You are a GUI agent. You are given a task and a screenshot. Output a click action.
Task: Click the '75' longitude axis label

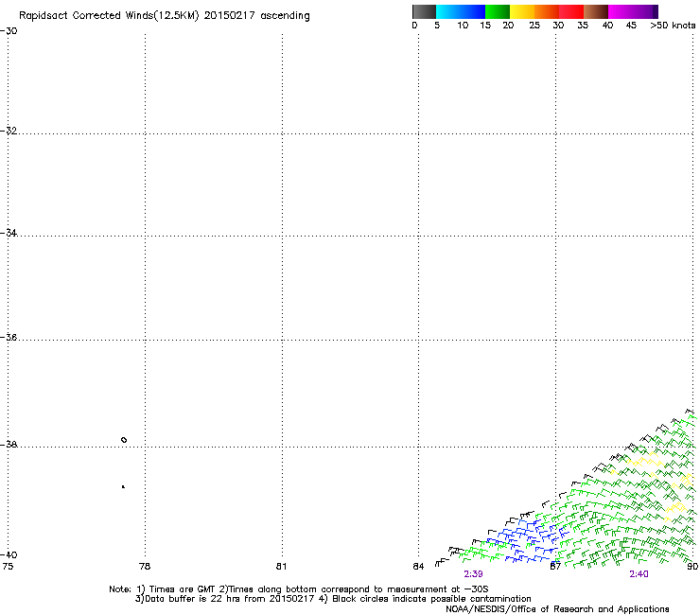click(x=8, y=567)
